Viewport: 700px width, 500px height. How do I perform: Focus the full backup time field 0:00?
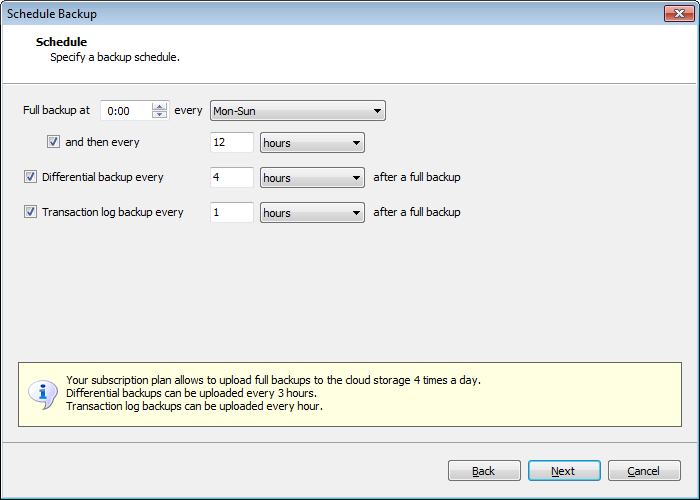(x=125, y=111)
